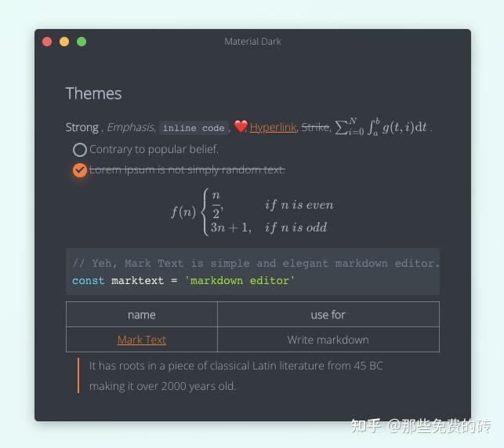Click the f(n) piecewise math block
The image size is (504, 448).
point(252,213)
